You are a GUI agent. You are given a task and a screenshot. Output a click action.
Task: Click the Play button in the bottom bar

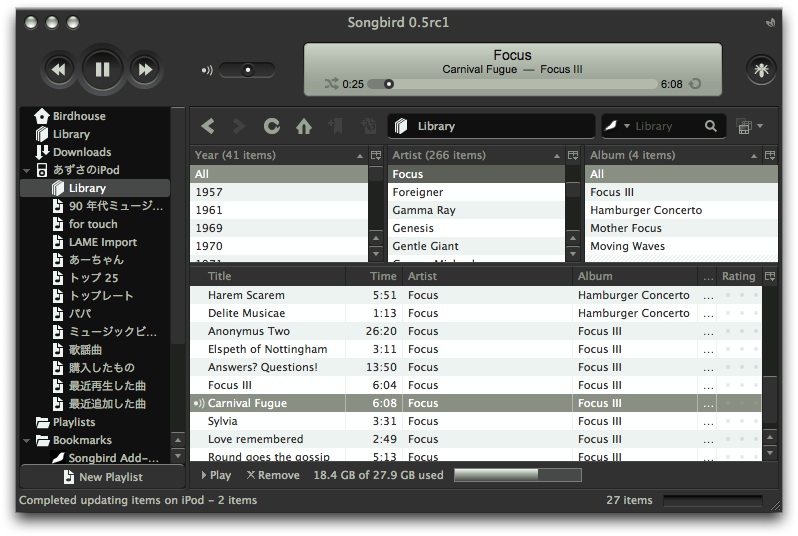(x=216, y=475)
